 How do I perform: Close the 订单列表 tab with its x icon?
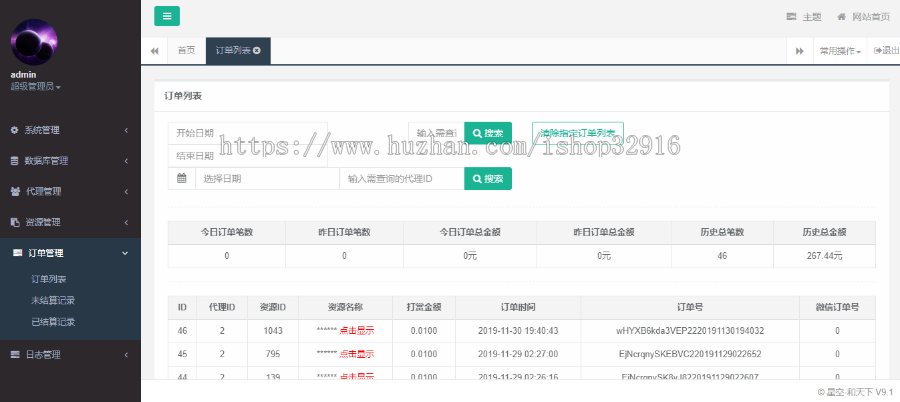pos(257,50)
